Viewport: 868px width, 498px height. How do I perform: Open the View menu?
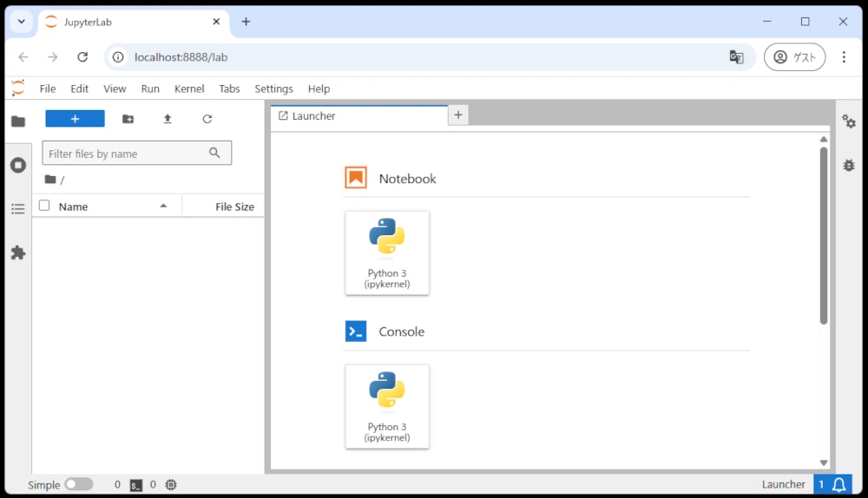coord(115,88)
